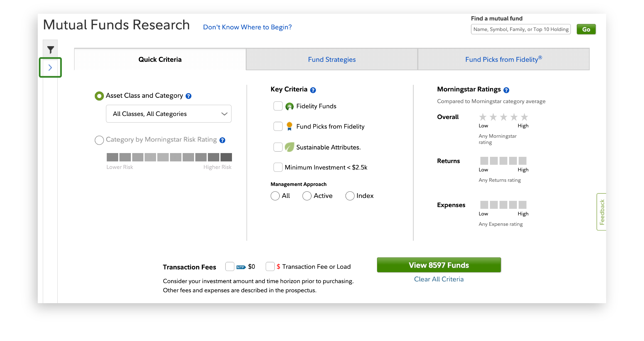Click the 'Transaction Fees' label
The image size is (644, 341).
[x=189, y=267]
